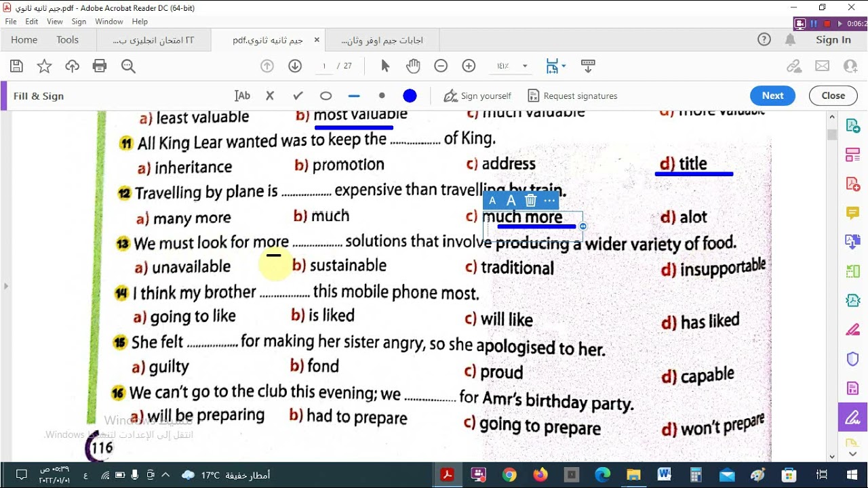Zoom out with minus icon

coord(441,66)
